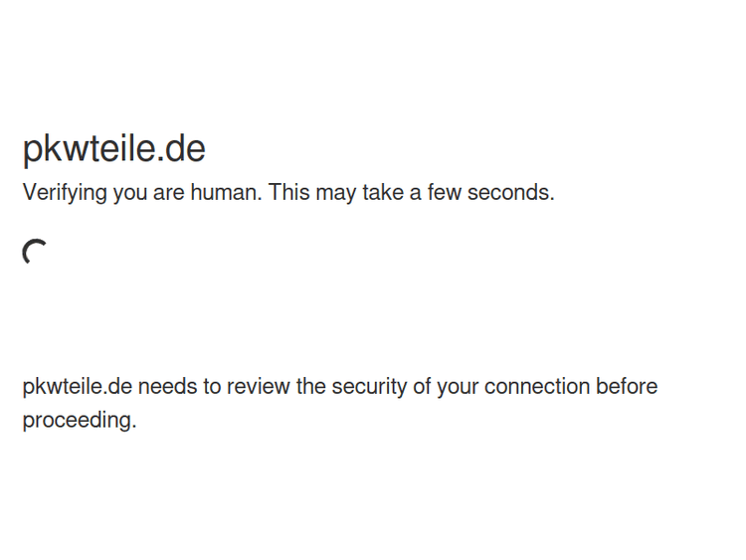Click the word "the" before "security"
This screenshot has height=560, width=746.
(x=311, y=386)
